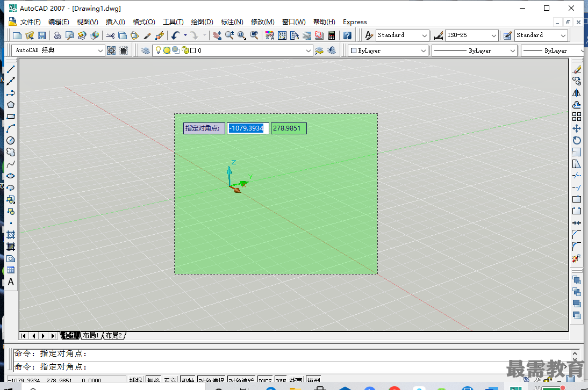This screenshot has width=588, height=390.
Task: Open the QuickCalc calculator
Action: (x=332, y=35)
